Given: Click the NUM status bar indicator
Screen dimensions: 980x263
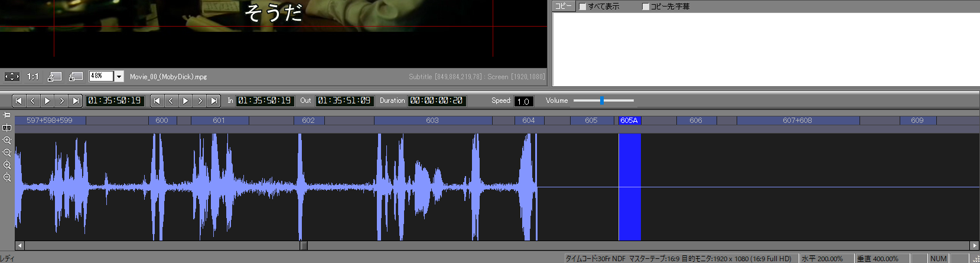Looking at the screenshot, I should point(939,259).
